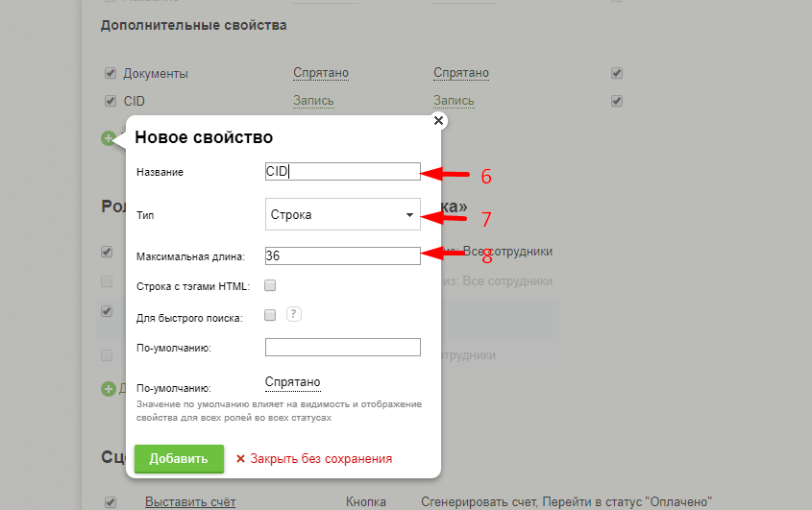
Task: Open the Тип dropdown showing Строка
Action: (x=343, y=214)
